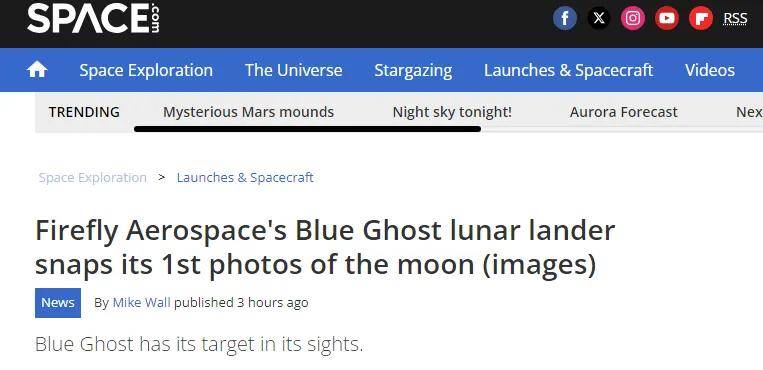The height and width of the screenshot is (370, 763).
Task: Open the RSS feed link
Action: click(735, 18)
